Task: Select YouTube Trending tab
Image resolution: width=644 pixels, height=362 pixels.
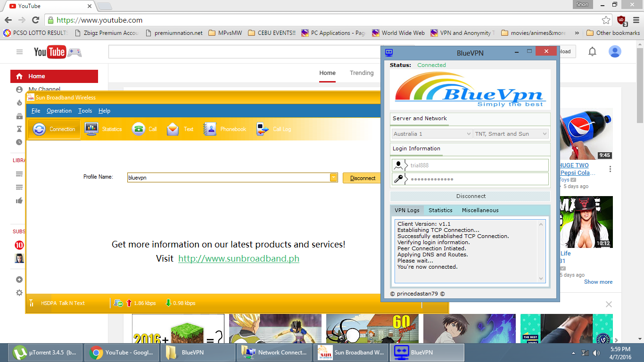Action: [x=362, y=73]
